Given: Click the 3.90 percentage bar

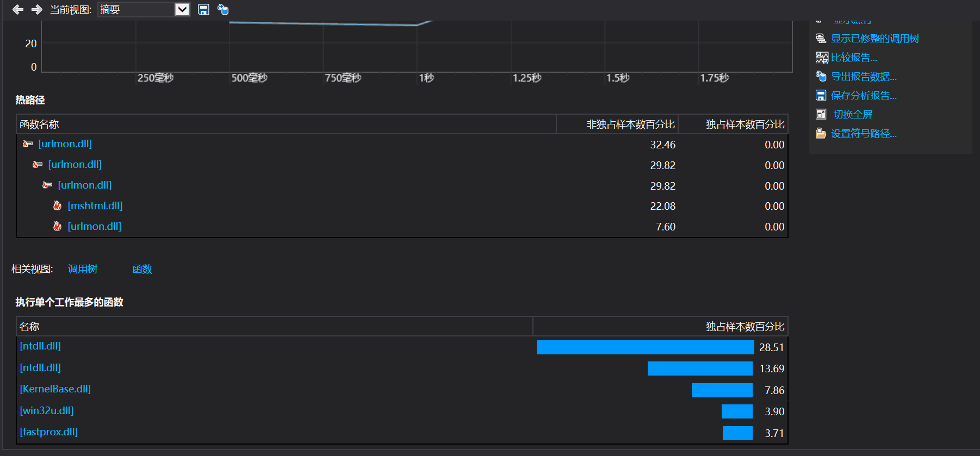Looking at the screenshot, I should pos(737,411).
